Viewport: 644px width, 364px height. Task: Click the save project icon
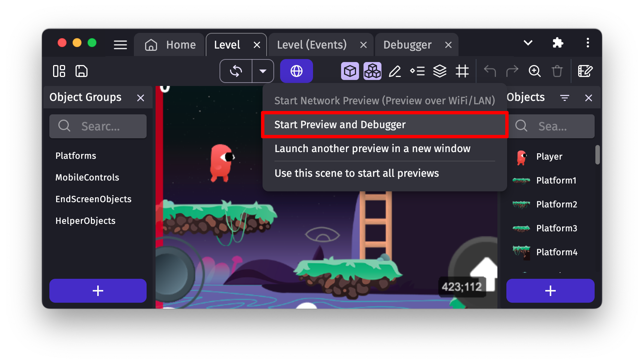click(81, 71)
